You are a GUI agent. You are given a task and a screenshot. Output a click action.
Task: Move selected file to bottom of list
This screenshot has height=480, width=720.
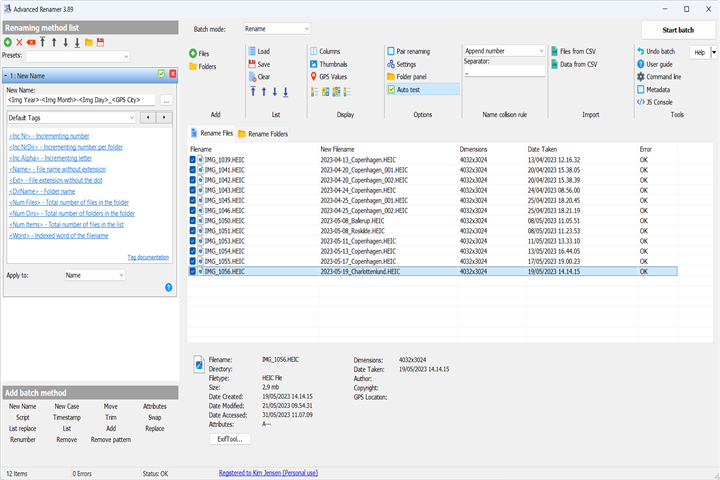coord(286,92)
